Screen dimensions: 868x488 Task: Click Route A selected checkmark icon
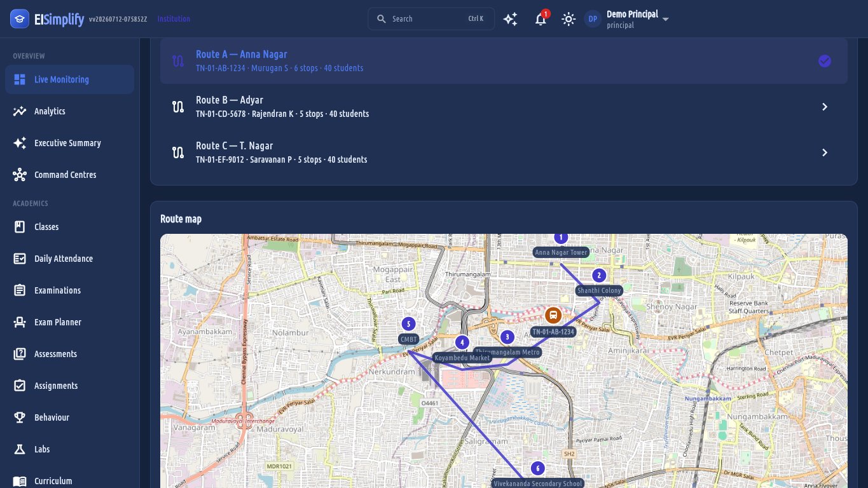coord(825,61)
